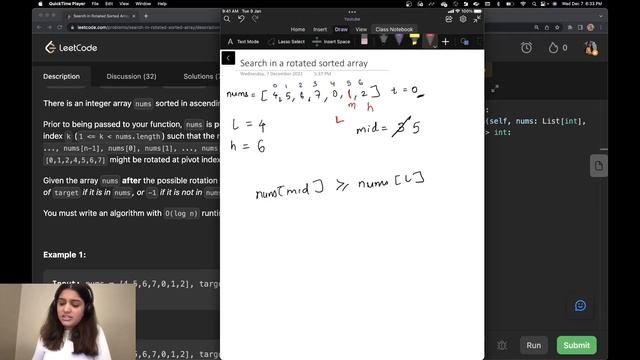Screen dimensions: 640x360
Task: Bookmark the page with the star icon
Action: [x=557, y=27]
